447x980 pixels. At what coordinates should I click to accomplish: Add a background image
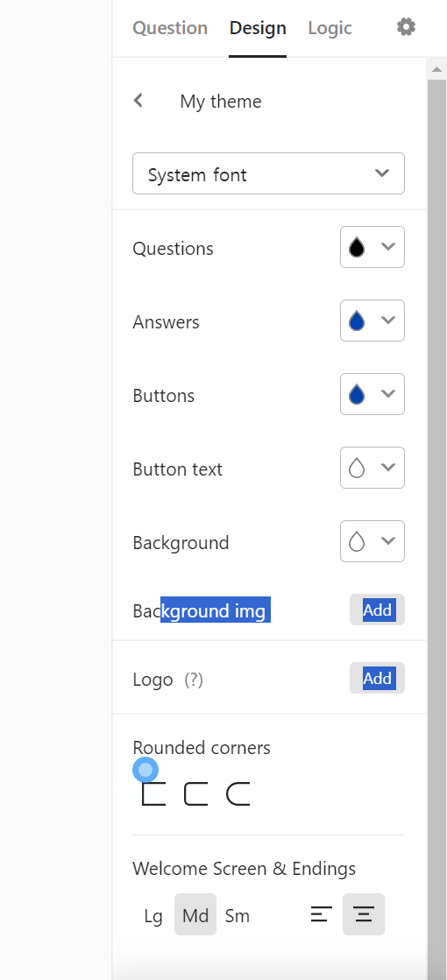coord(377,610)
